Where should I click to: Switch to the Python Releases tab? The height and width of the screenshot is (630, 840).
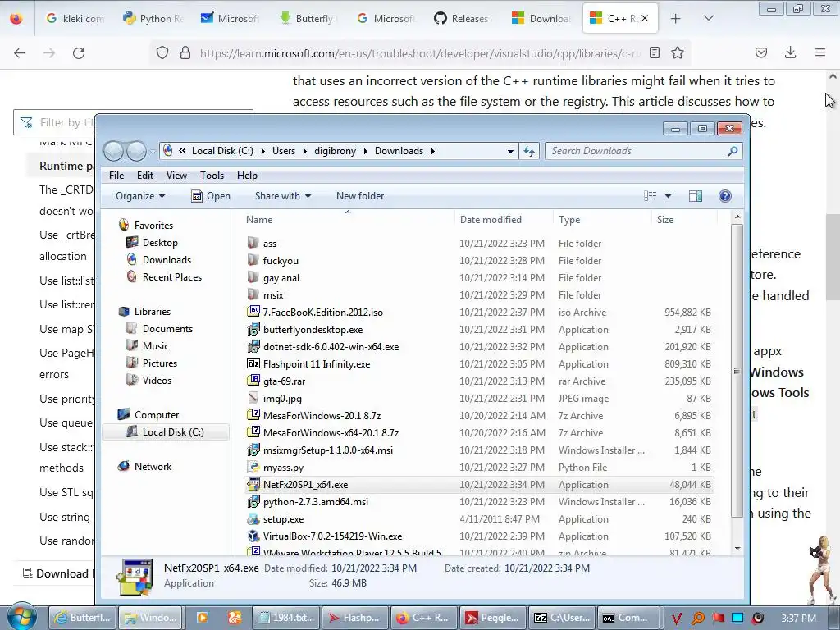pyautogui.click(x=153, y=19)
